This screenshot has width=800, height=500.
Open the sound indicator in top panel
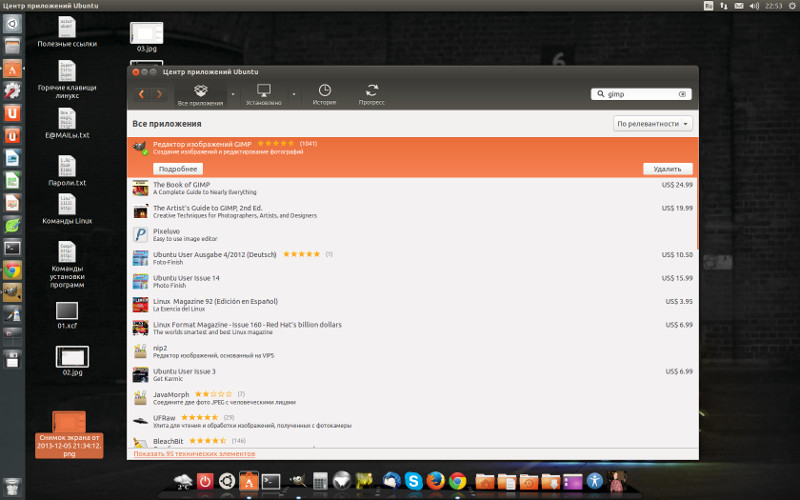(x=754, y=6)
